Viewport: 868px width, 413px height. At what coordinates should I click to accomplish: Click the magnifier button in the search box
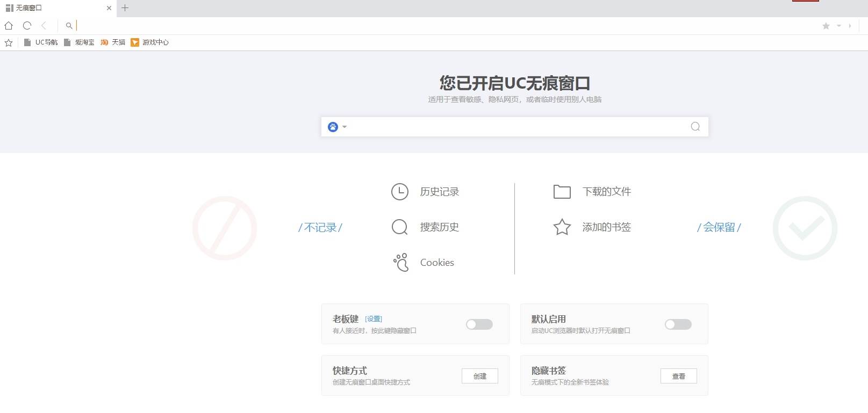tap(695, 127)
